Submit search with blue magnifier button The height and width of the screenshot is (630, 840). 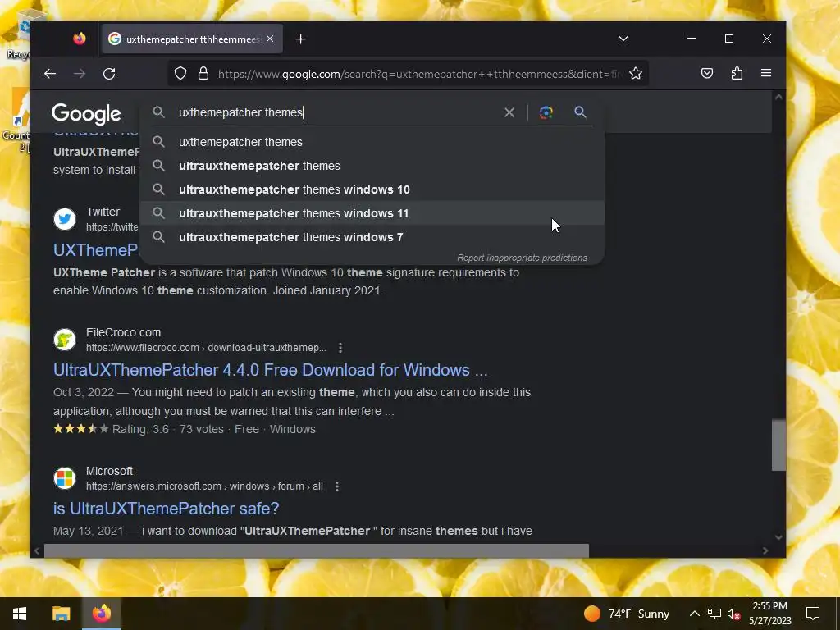pos(580,112)
